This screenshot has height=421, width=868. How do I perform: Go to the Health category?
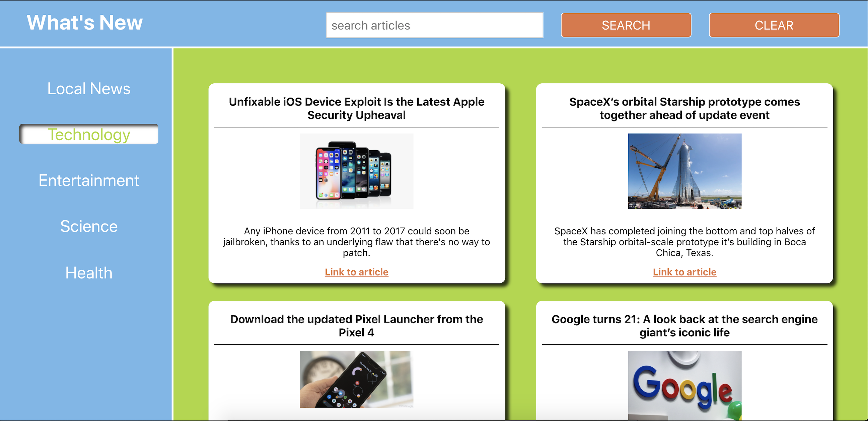[89, 273]
